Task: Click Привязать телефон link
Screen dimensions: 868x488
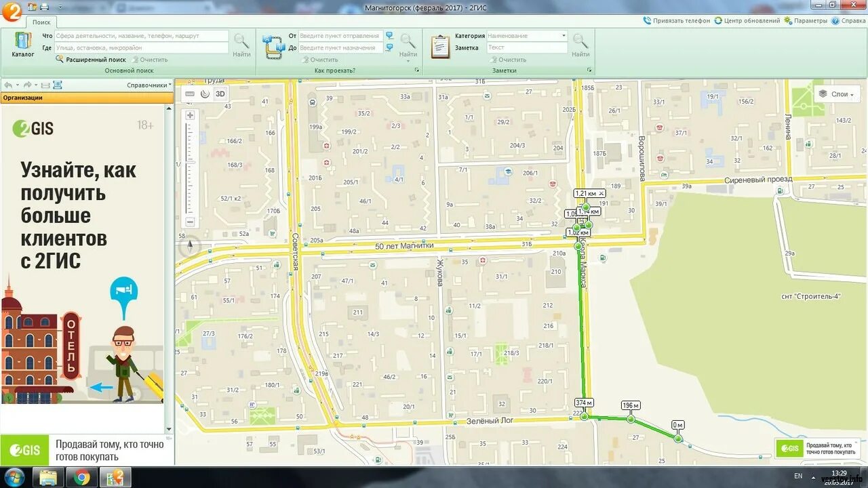Action: 677,21
